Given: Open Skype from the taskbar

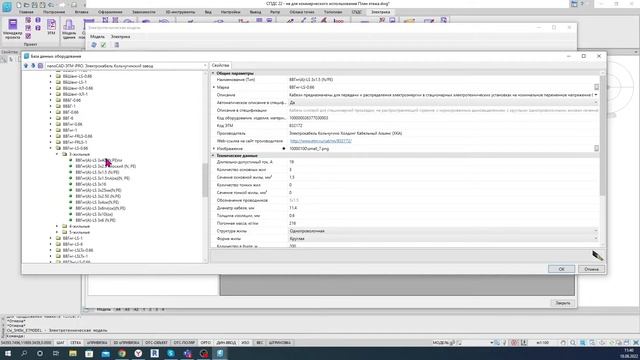Looking at the screenshot, I should tap(171, 353).
